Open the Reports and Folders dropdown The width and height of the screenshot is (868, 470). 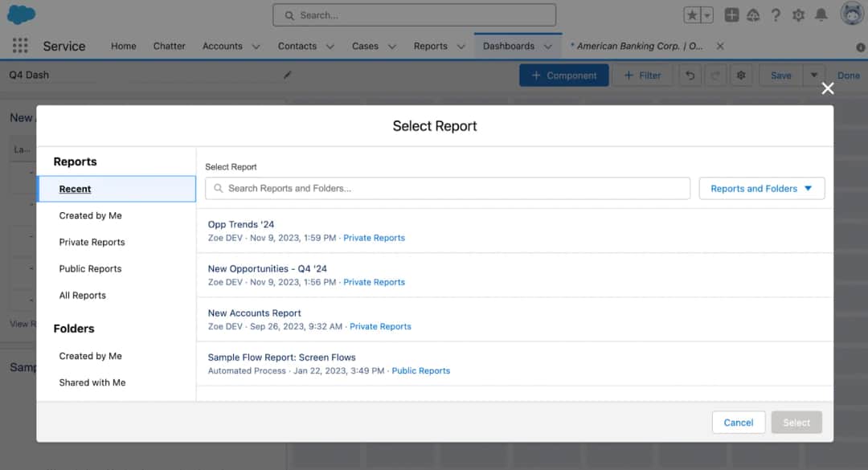click(762, 188)
